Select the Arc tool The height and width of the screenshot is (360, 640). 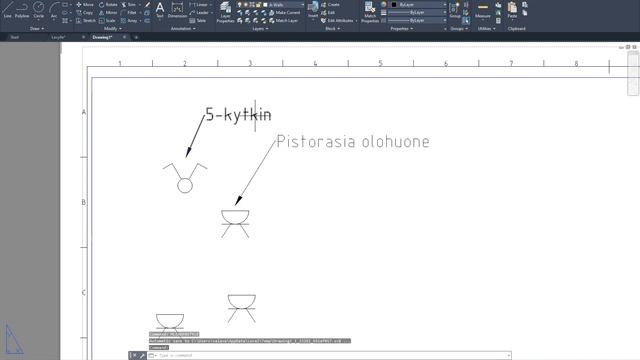(54, 10)
